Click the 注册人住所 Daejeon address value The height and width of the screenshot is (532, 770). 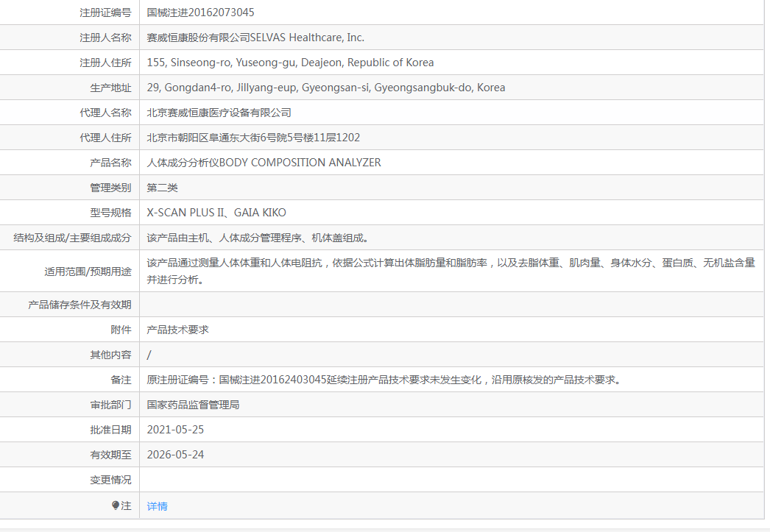(x=290, y=63)
